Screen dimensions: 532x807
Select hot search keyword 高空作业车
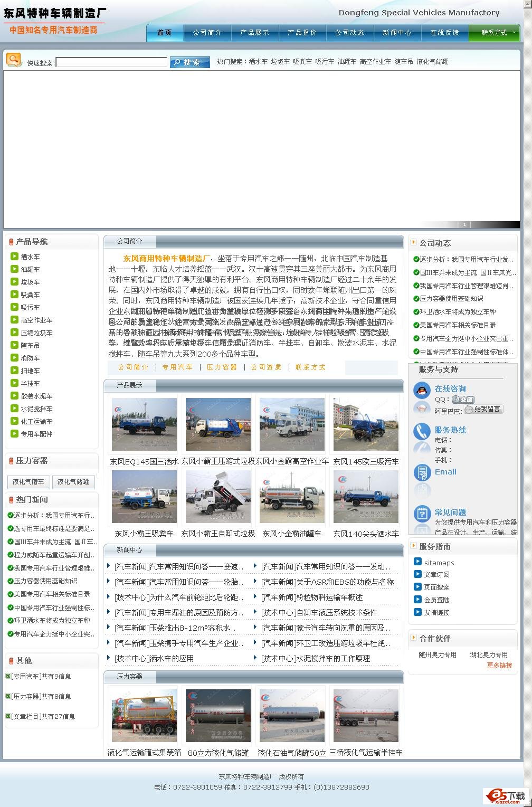click(x=376, y=62)
